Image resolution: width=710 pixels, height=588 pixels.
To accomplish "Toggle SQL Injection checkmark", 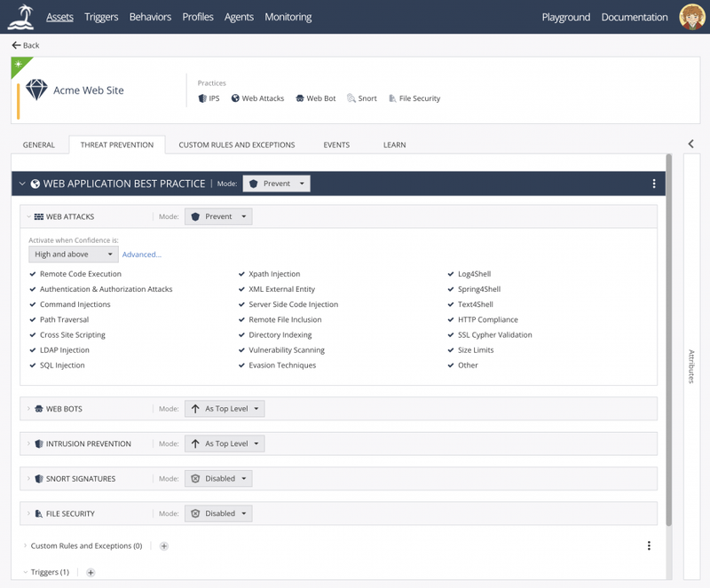I will [x=33, y=365].
